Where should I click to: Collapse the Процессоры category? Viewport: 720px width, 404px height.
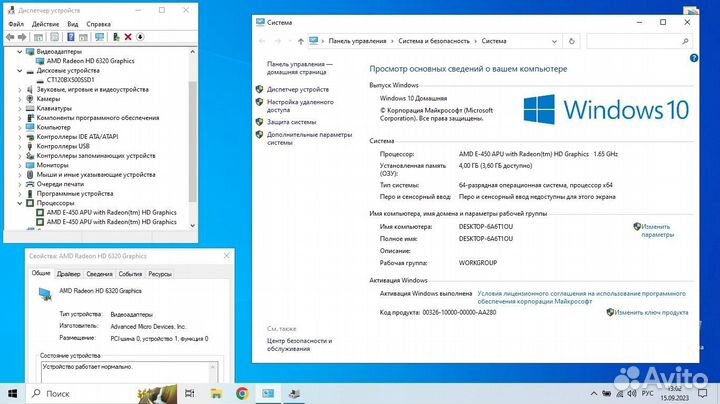[20, 203]
